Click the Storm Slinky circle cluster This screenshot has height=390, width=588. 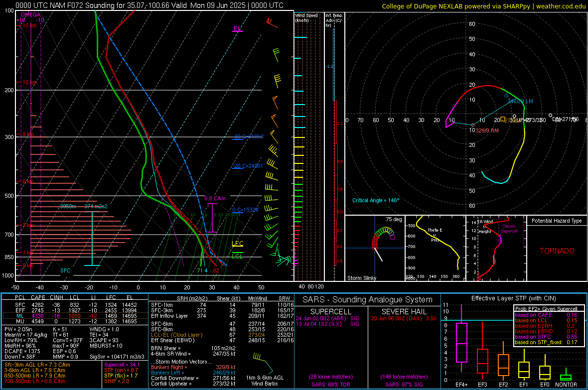[383, 238]
